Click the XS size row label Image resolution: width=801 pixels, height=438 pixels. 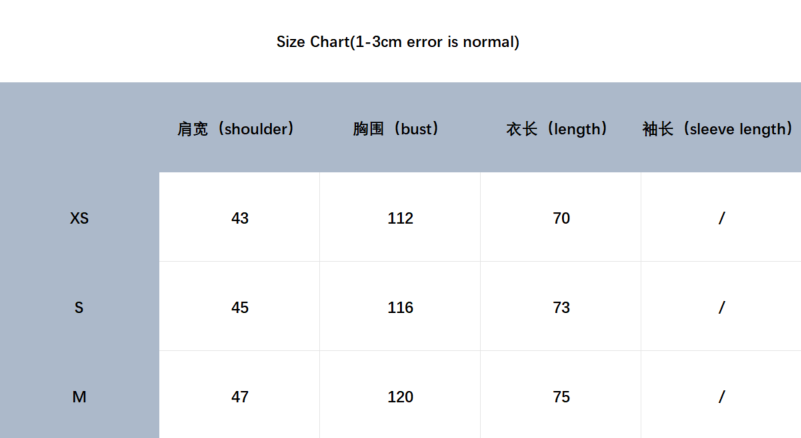[79, 218]
